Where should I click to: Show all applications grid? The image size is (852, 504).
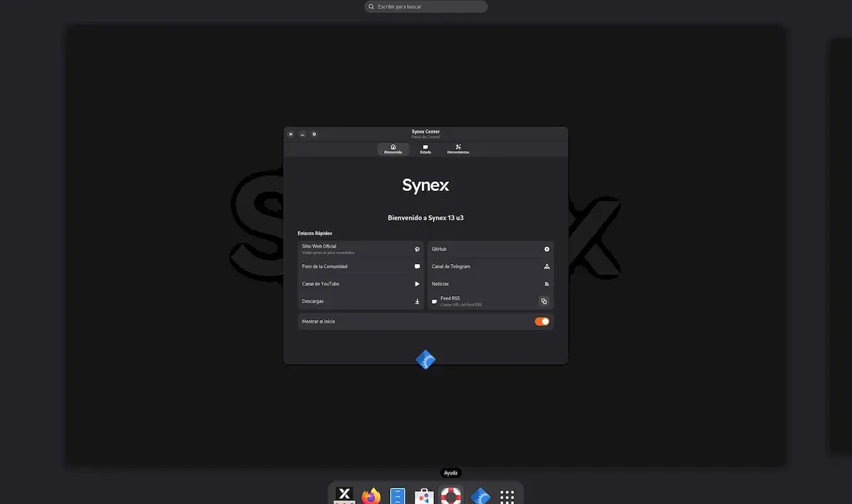point(507,497)
